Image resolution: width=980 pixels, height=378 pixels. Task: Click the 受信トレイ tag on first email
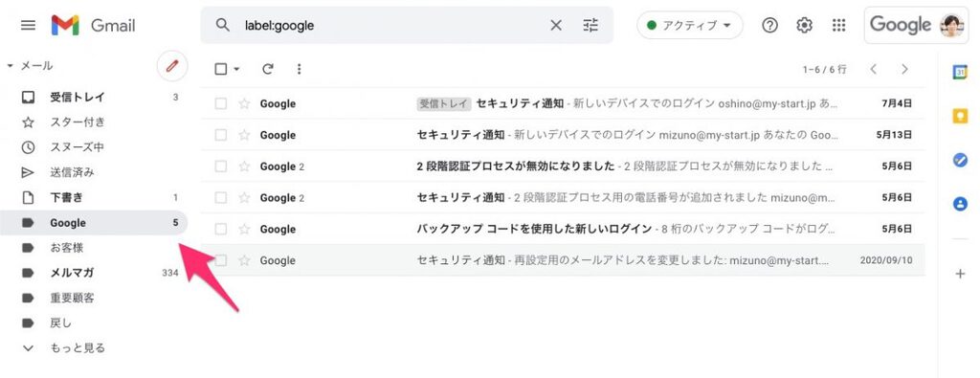pyautogui.click(x=444, y=103)
